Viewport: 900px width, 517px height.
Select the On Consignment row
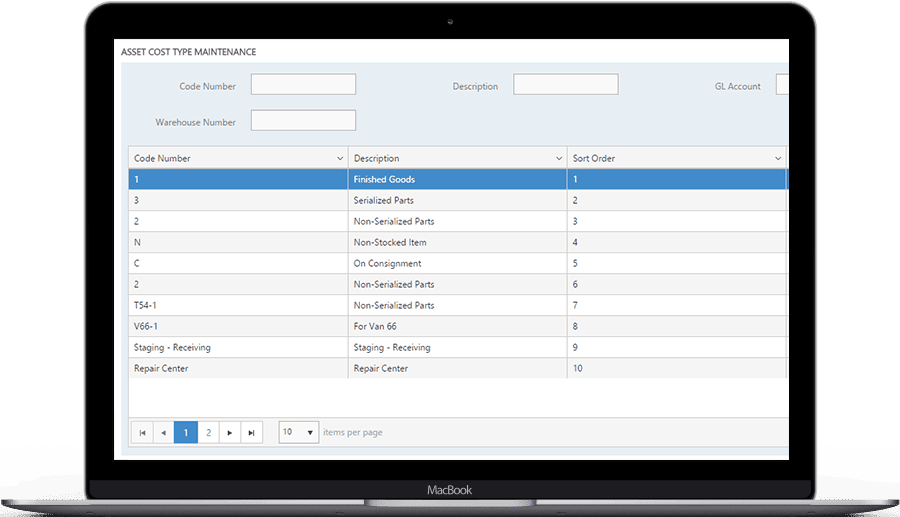pyautogui.click(x=457, y=263)
